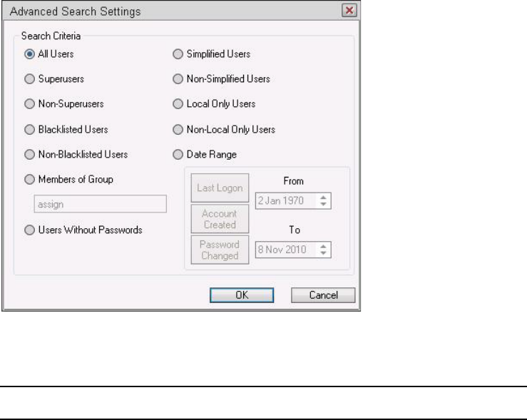Click the To date spinner arrows
This screenshot has height=420, width=527.
pyautogui.click(x=325, y=250)
